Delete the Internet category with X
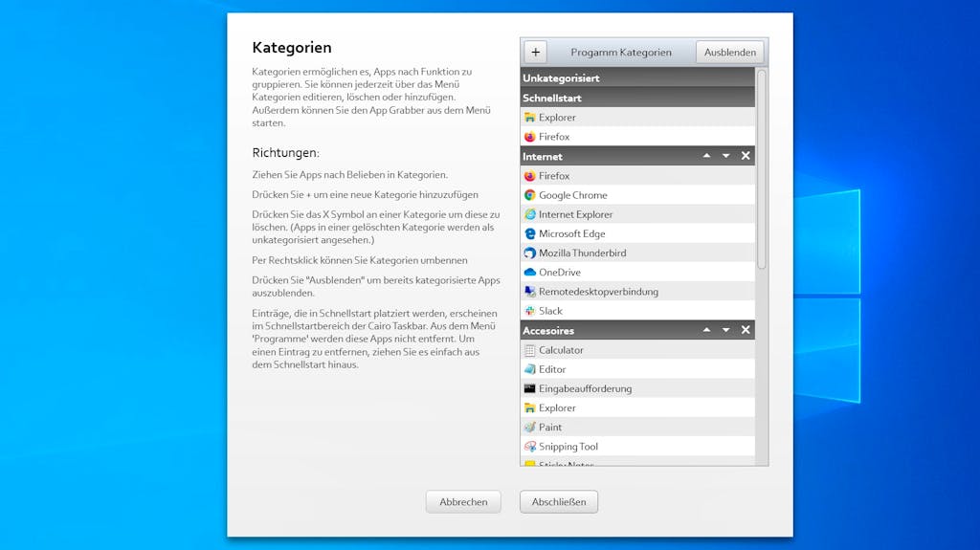 coord(746,156)
